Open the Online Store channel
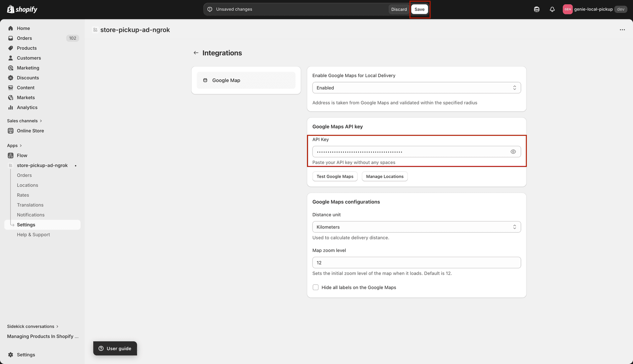The image size is (633, 364). coord(31,131)
